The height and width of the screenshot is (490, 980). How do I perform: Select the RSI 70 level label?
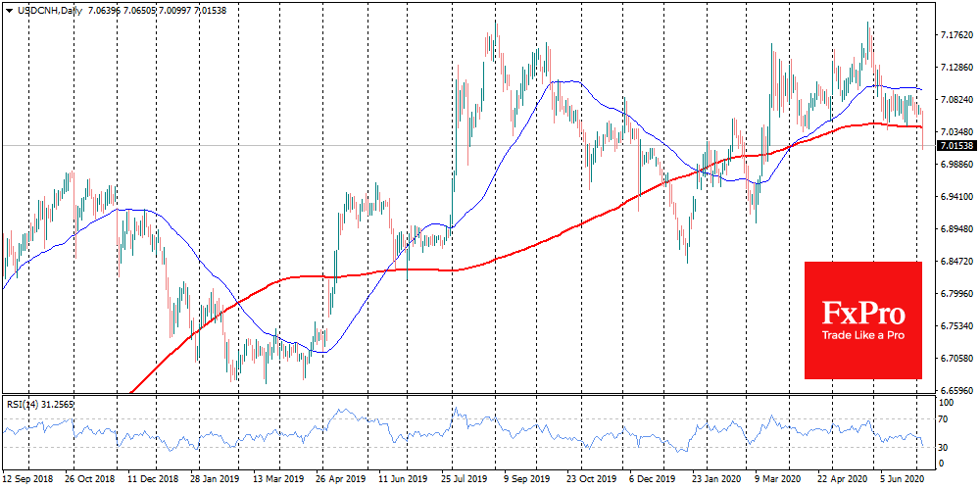pos(946,419)
